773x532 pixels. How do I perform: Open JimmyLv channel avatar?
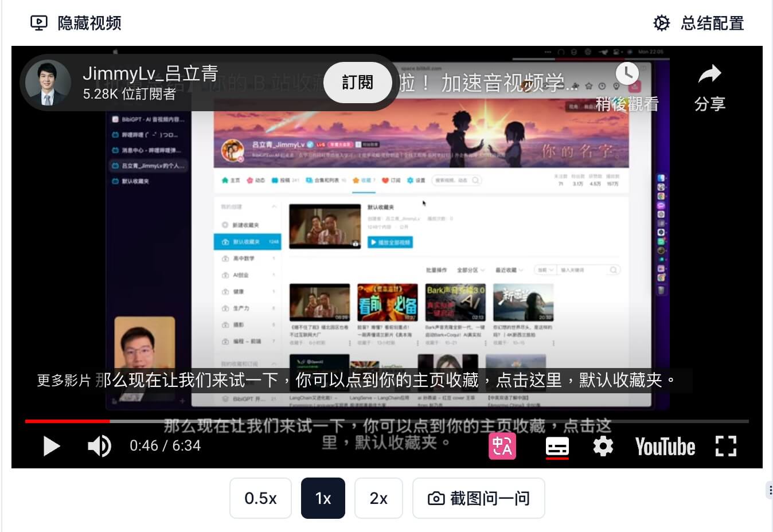(48, 83)
